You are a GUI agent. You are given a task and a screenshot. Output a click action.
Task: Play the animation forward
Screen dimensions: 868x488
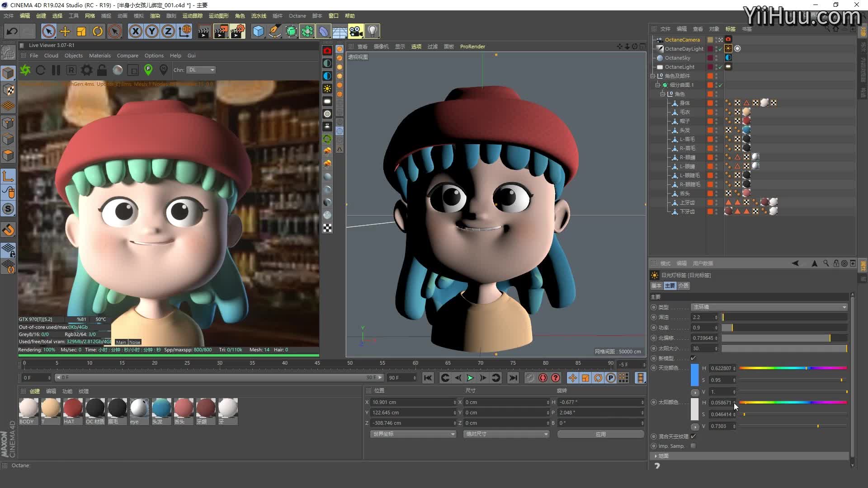pos(470,378)
